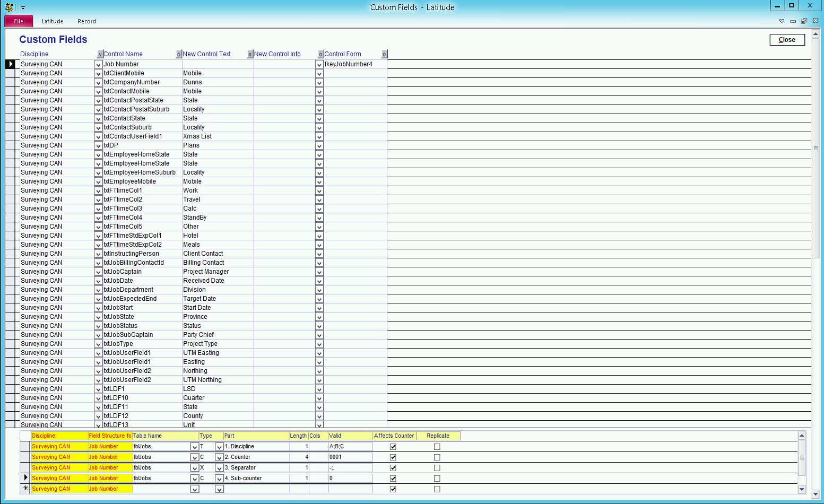Screen dimensions: 824x504
Task: Expand Table Name dropdown for the Separator row
Action: click(194, 468)
